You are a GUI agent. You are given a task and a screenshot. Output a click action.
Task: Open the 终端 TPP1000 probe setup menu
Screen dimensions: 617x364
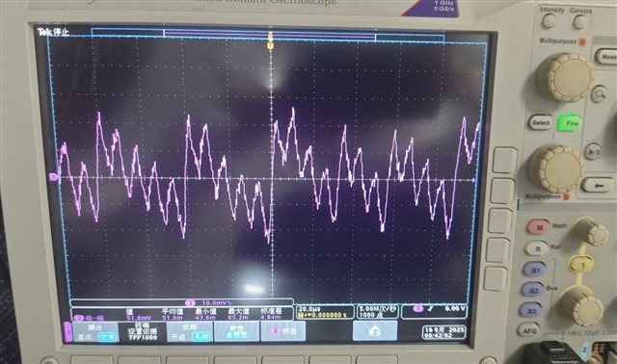pos(143,332)
